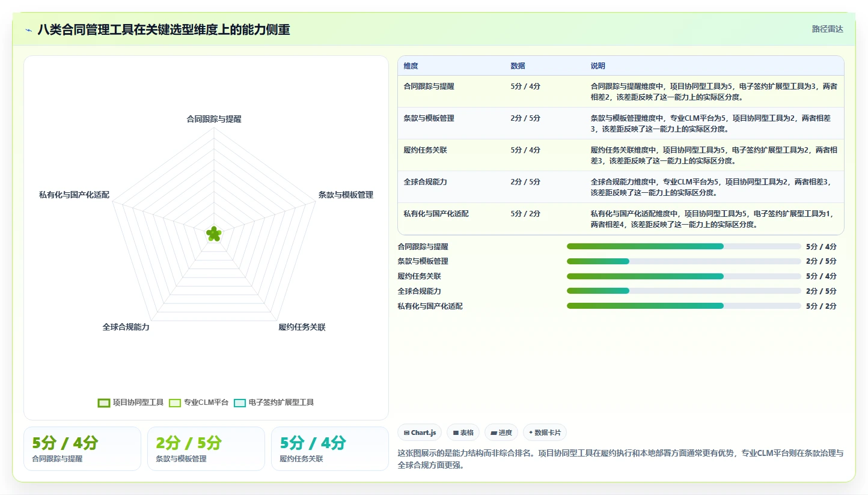
Task: Click the 条款与模板管理 radar axis label
Action: (346, 195)
